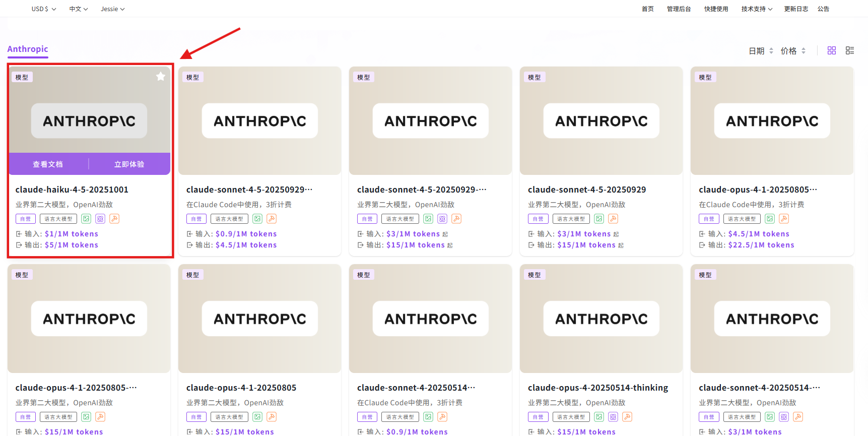The image size is (868, 436).
Task: Star the claude-haiku-4-5-20251001 model card
Action: click(x=161, y=76)
